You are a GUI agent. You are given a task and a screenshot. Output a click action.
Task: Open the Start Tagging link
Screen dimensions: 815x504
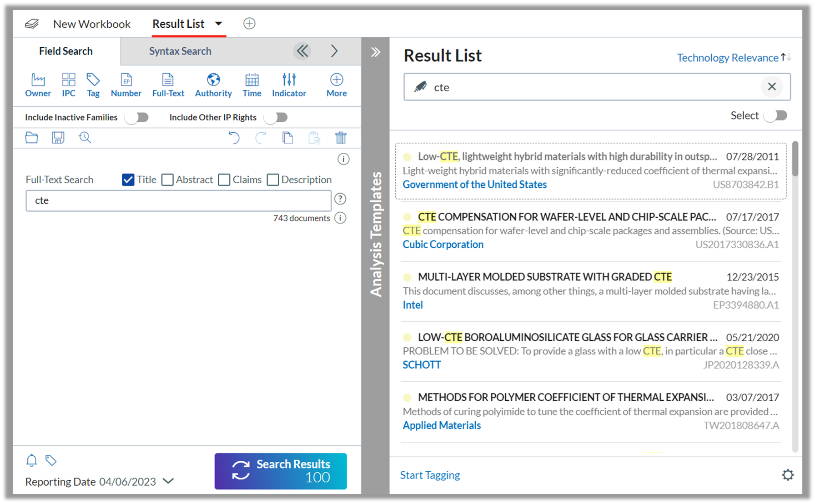pyautogui.click(x=430, y=475)
